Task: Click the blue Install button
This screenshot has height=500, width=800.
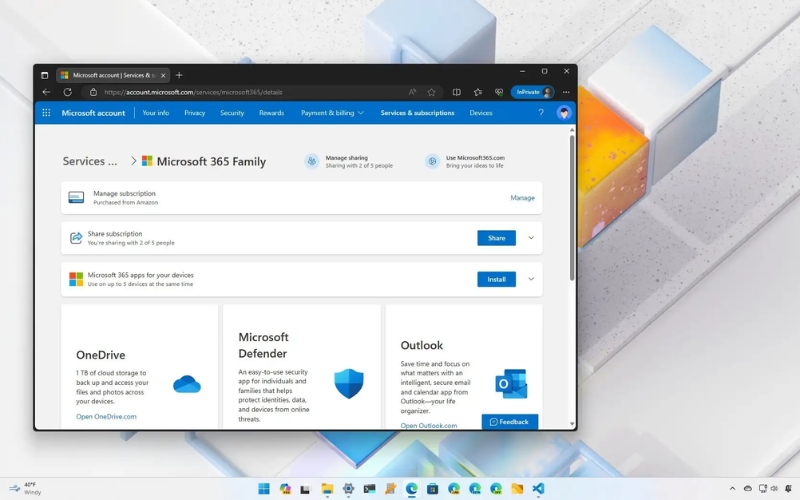Action: tap(496, 279)
